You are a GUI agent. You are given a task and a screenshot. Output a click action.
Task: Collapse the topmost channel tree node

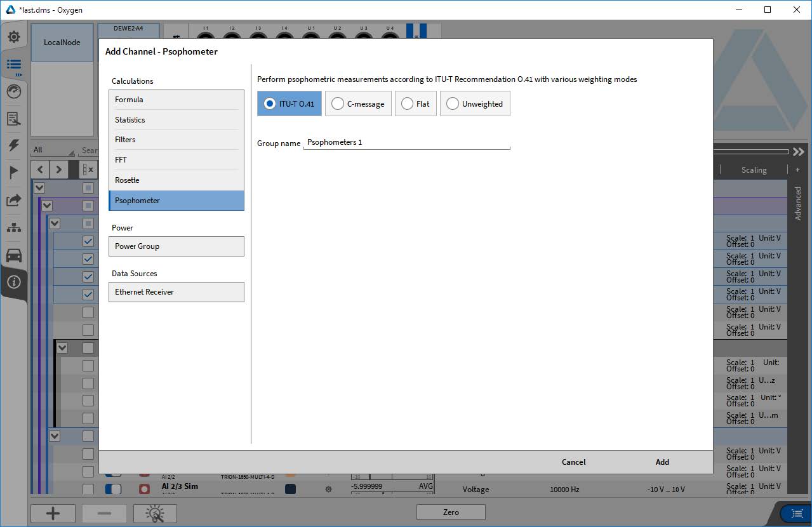tap(39, 188)
